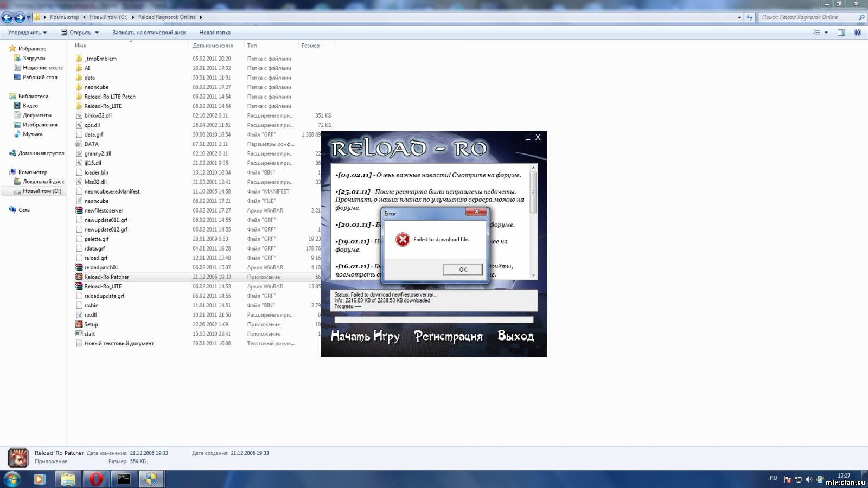Click Открыть in the toolbar

tap(76, 33)
